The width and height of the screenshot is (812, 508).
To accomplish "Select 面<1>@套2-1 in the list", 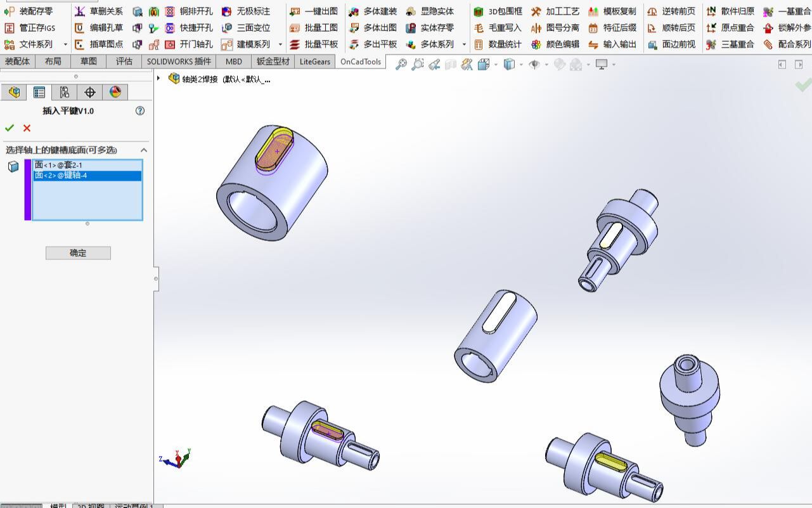I will click(87, 165).
